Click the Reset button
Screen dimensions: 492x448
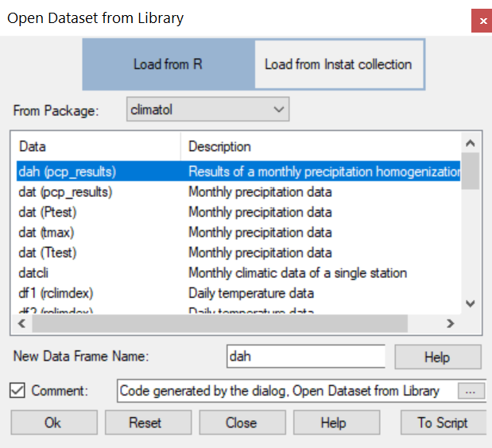click(148, 423)
